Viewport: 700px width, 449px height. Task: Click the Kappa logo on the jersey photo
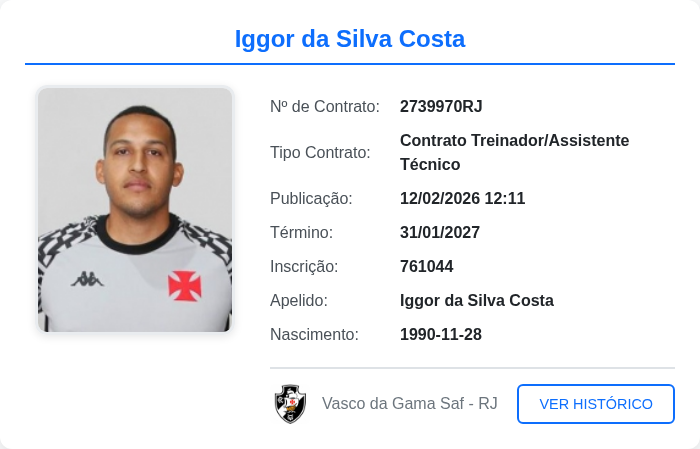[x=87, y=279]
